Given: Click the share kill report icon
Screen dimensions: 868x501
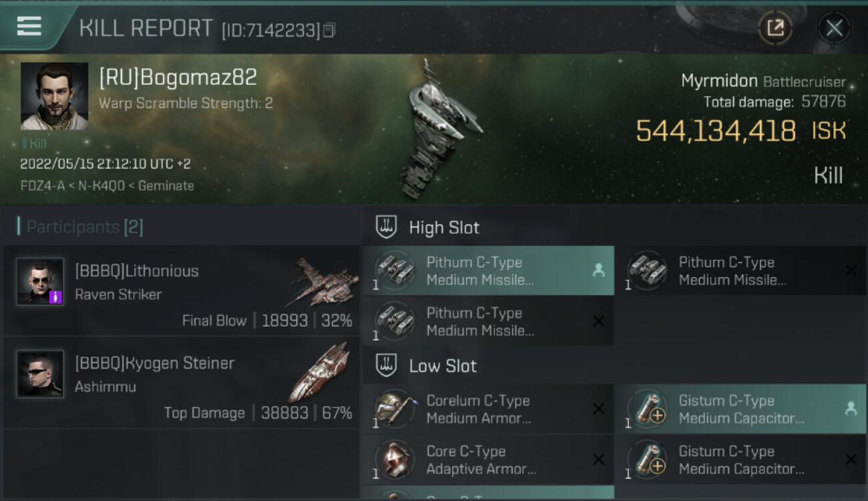Looking at the screenshot, I should click(x=775, y=28).
